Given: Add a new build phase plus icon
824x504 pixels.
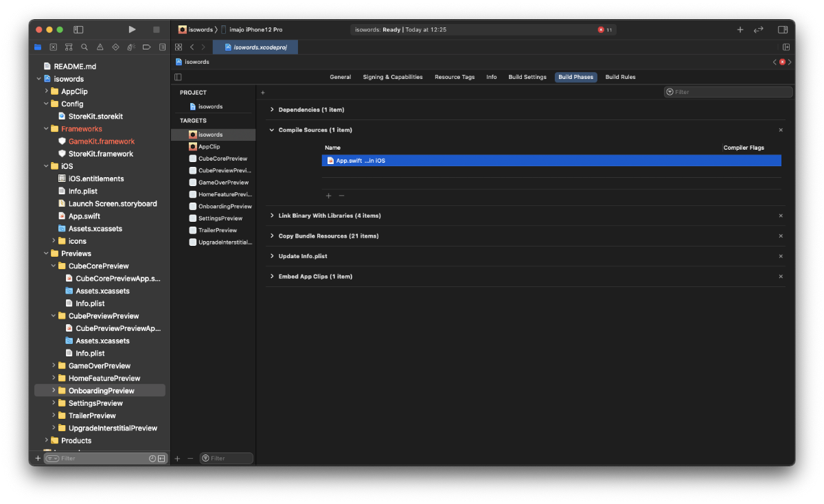Looking at the screenshot, I should pyautogui.click(x=262, y=92).
